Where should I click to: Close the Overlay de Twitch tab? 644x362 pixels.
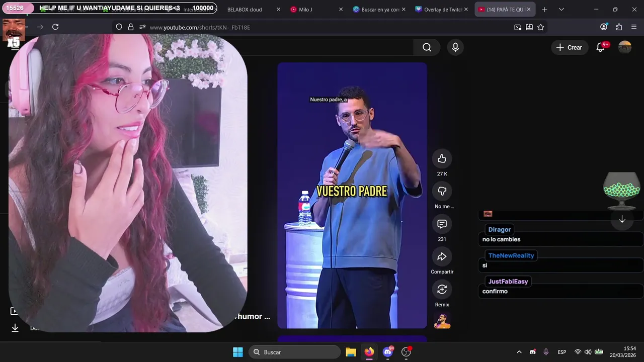(x=466, y=10)
